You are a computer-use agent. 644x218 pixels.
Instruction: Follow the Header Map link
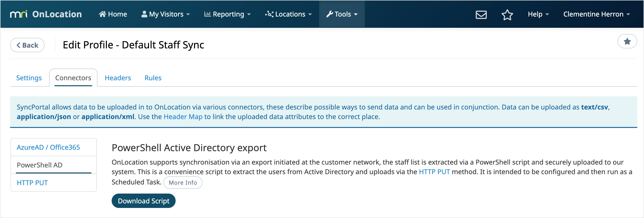[x=183, y=117]
